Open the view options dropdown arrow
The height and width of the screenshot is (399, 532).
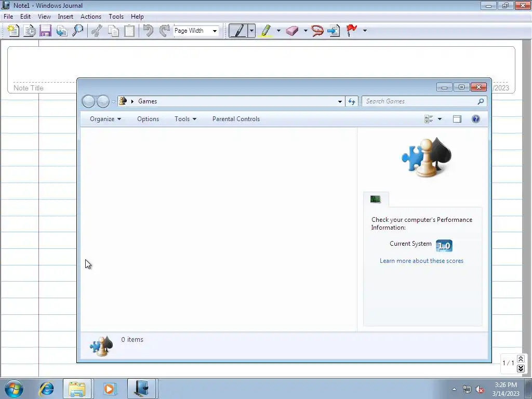(x=440, y=119)
